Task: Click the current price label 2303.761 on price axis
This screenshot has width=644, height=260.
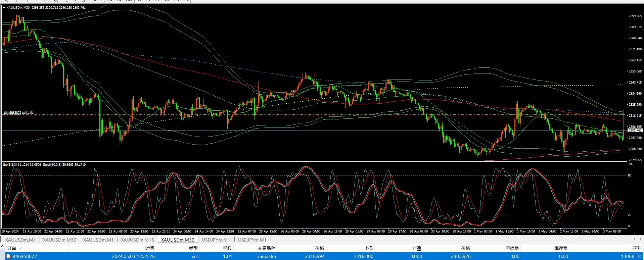Action: click(635, 130)
